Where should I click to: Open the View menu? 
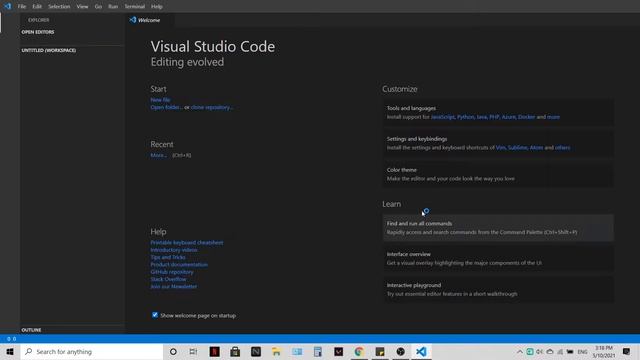coord(82,7)
